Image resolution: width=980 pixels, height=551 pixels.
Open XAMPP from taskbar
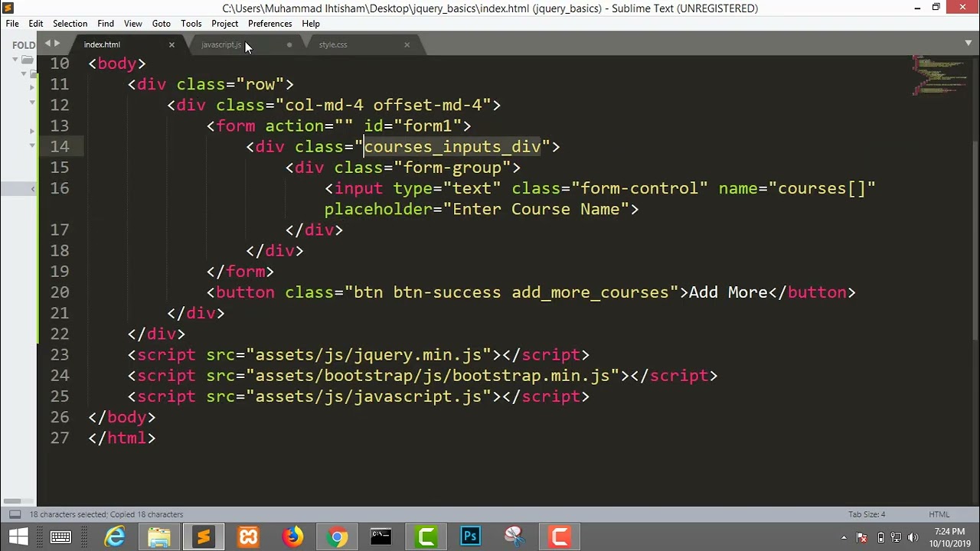click(248, 537)
